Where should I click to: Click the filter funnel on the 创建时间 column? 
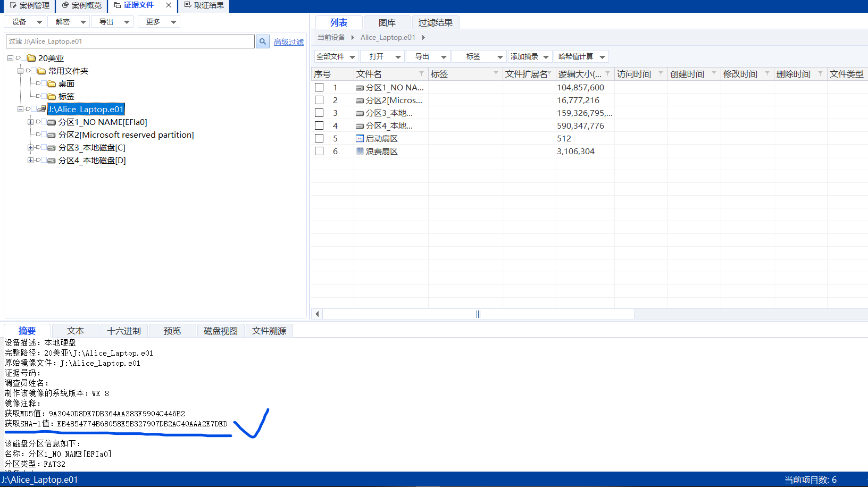pyautogui.click(x=713, y=73)
